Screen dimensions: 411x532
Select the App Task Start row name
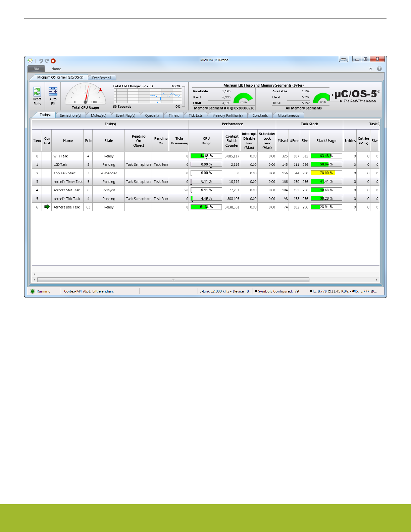tap(64, 173)
